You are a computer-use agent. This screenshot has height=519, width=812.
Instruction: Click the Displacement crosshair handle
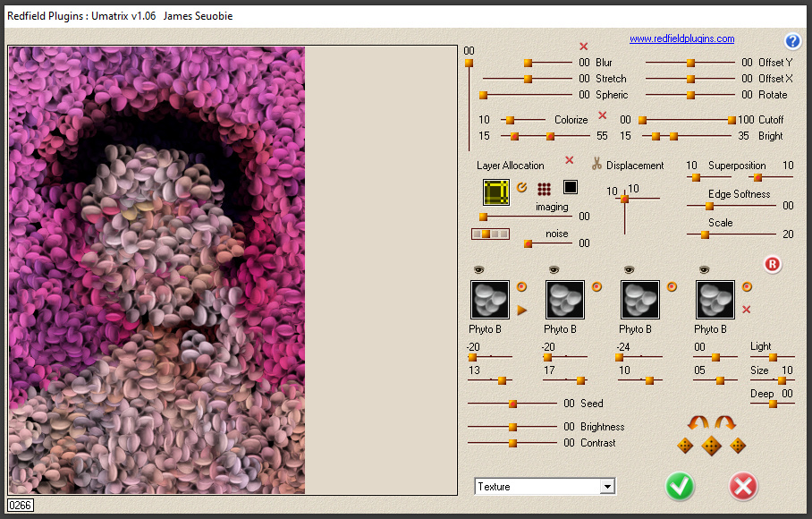point(624,199)
